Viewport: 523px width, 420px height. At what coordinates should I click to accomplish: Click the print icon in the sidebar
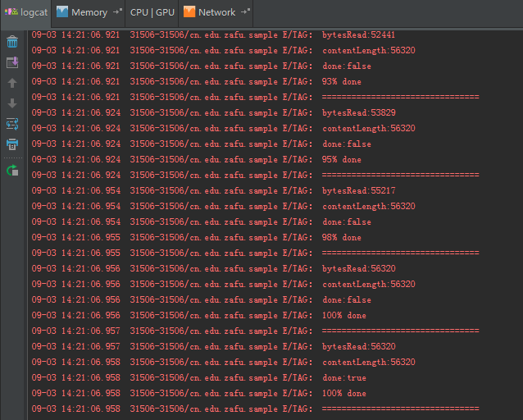(12, 144)
